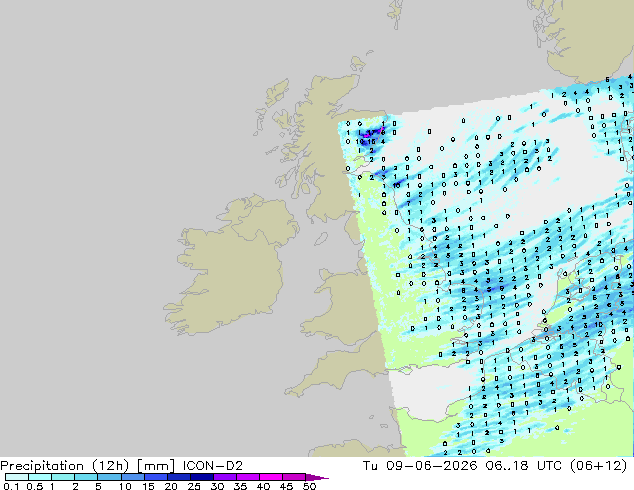Click the 0.5–1 mm legend swatch

coord(40,477)
